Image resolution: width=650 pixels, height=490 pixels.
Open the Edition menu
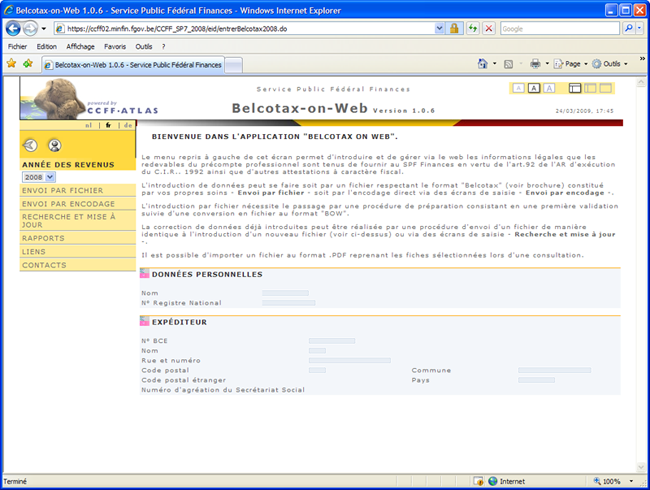(x=46, y=46)
